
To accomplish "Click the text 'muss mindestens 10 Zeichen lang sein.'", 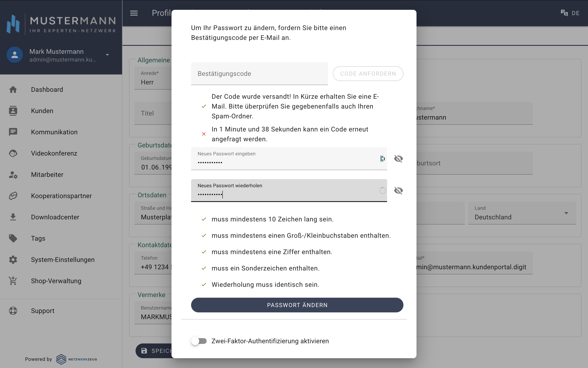I will pyautogui.click(x=272, y=219).
